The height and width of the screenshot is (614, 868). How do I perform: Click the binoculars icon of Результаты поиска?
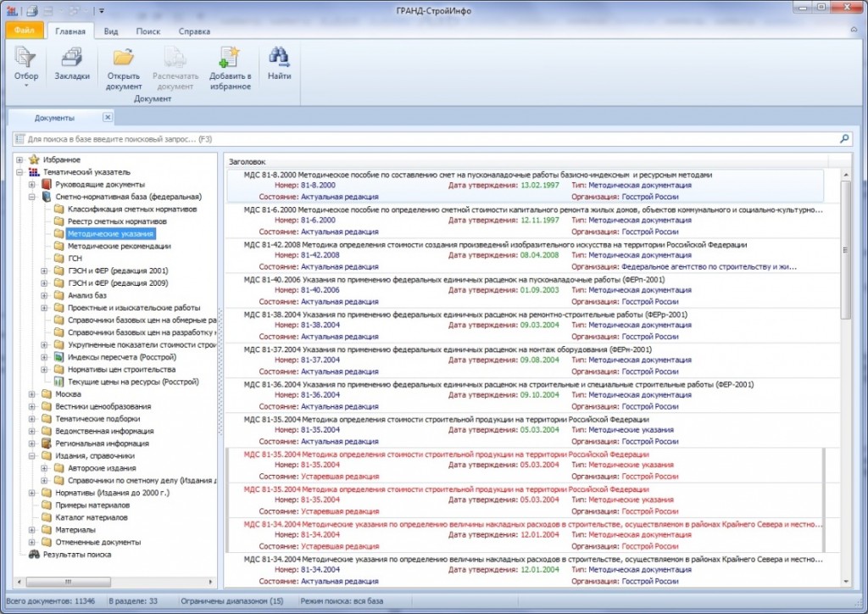click(34, 554)
